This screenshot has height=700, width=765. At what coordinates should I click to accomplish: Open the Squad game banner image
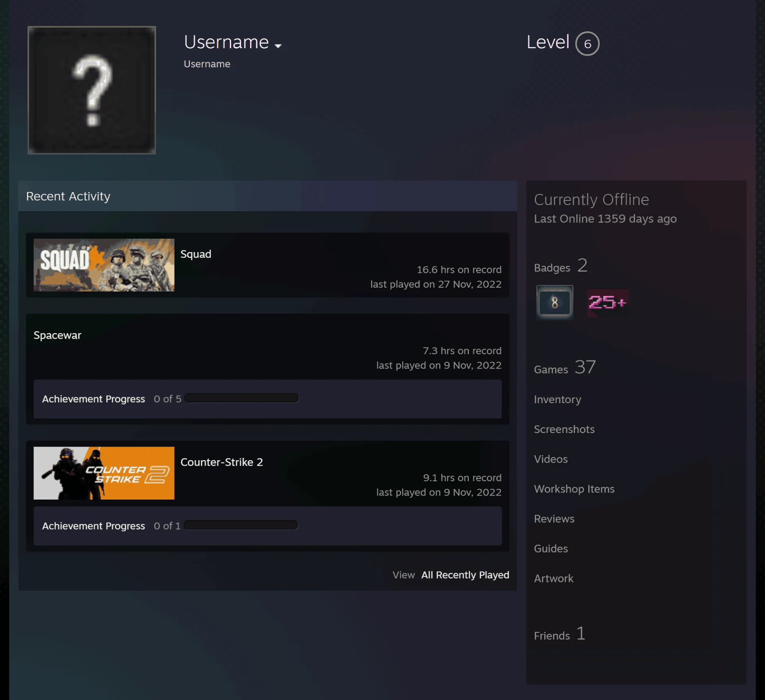coord(104,265)
